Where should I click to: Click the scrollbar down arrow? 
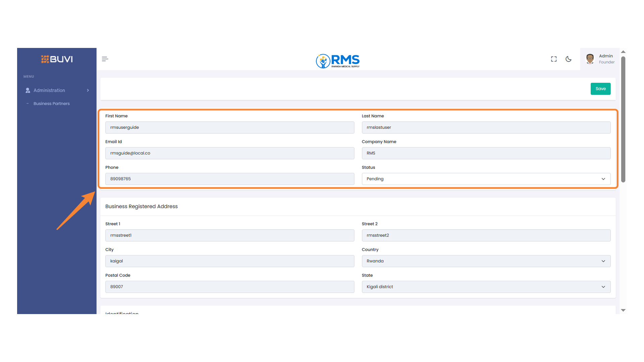click(623, 310)
